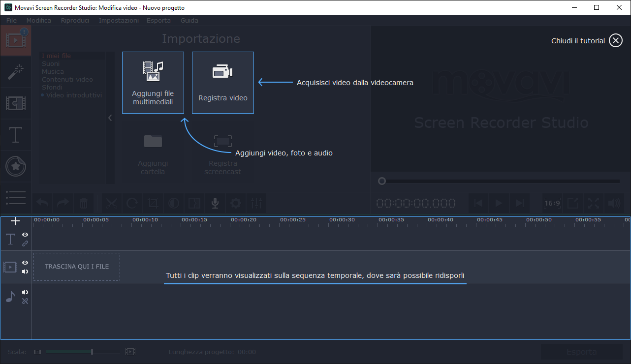
Task: Select the Titles text tool
Action: point(16,135)
